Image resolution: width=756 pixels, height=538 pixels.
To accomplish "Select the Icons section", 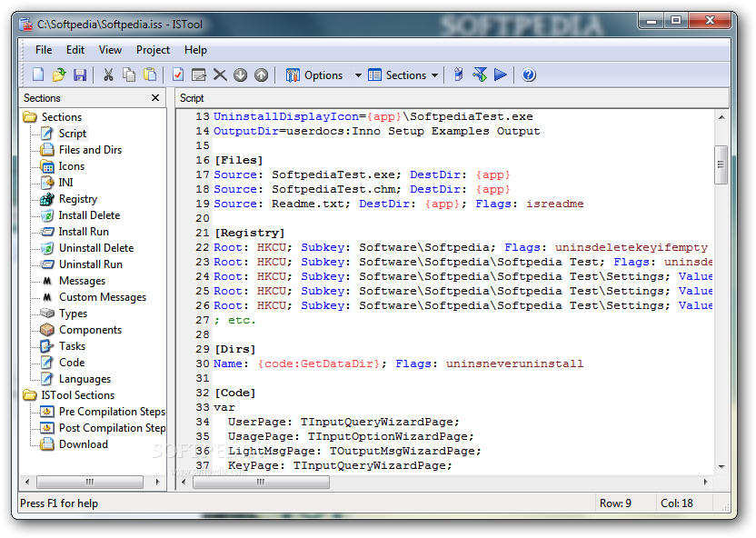I will [72, 165].
